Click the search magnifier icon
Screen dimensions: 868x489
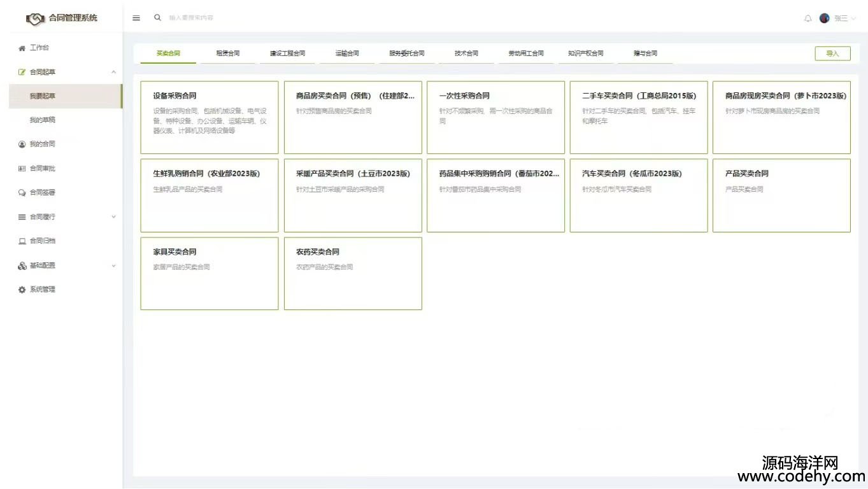pyautogui.click(x=157, y=18)
